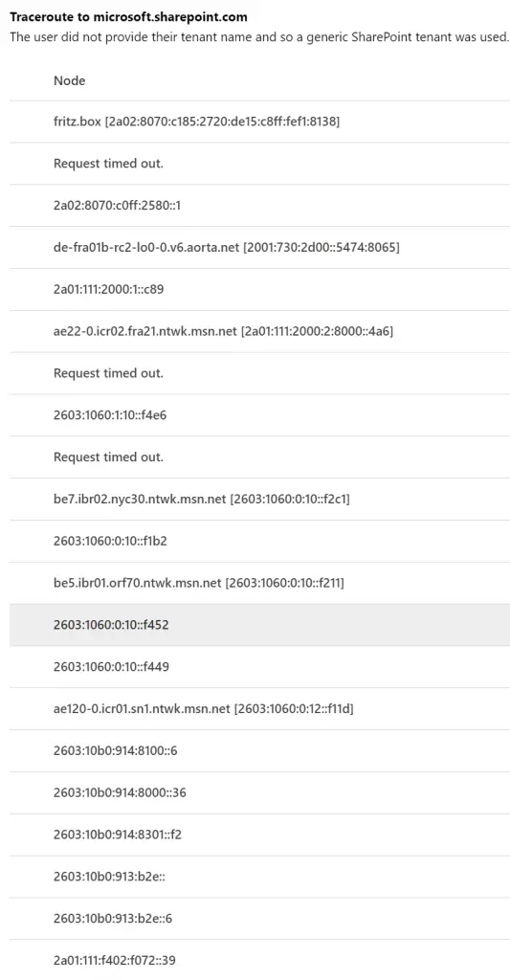This screenshot has width=510, height=980.
Task: Select the 2603:1060:0:10::f449 row
Action: [x=259, y=667]
